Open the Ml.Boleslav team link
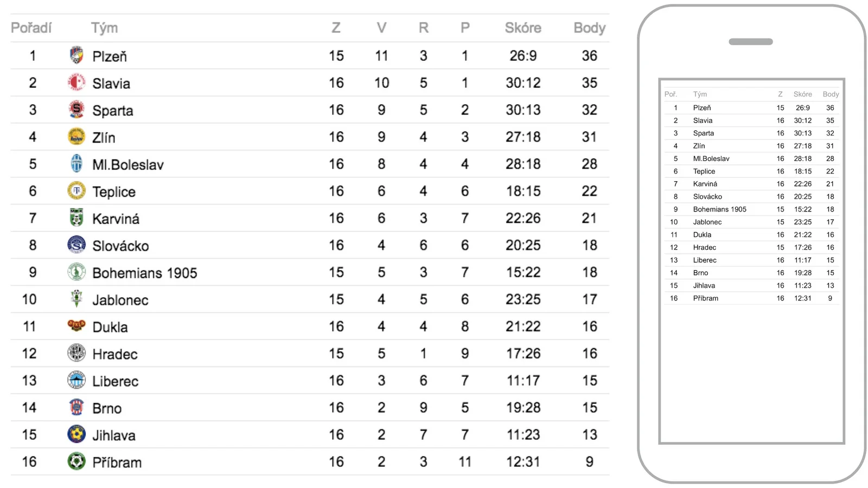This screenshot has height=488, width=868. pos(128,164)
